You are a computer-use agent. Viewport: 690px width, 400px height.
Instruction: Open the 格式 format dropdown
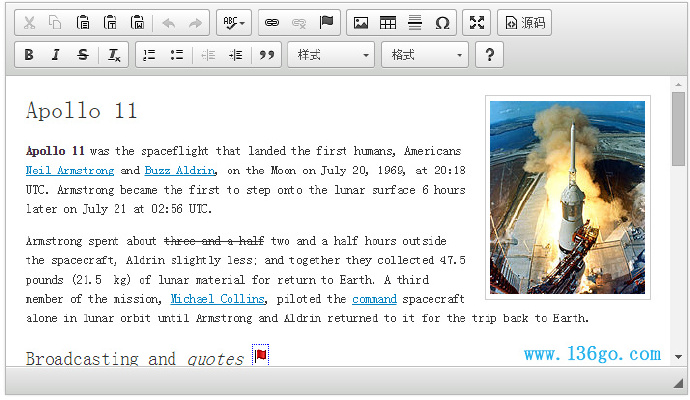pyautogui.click(x=425, y=55)
